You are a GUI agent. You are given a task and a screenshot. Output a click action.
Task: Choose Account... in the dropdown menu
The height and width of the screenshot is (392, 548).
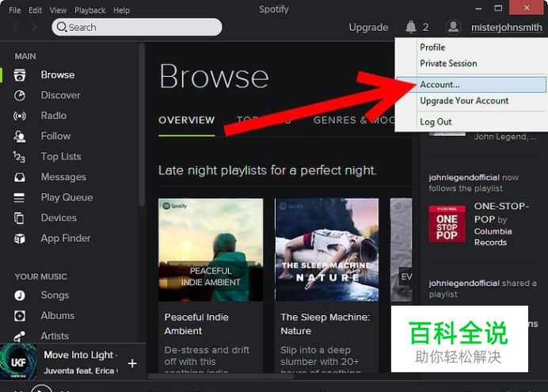coord(471,85)
